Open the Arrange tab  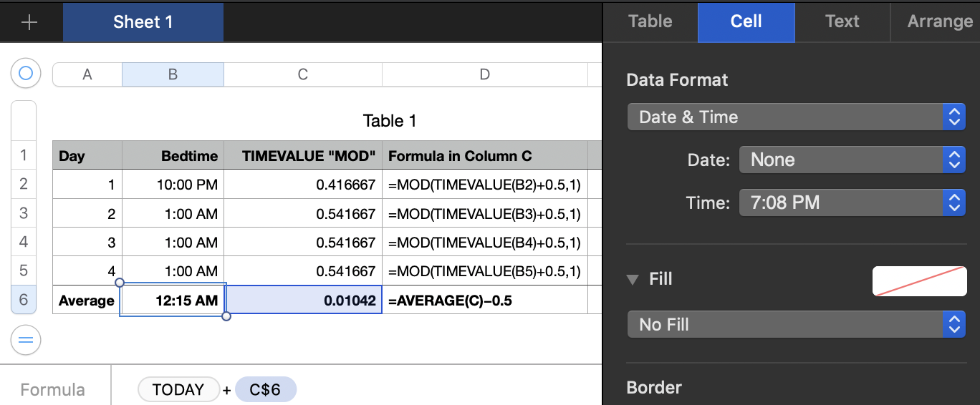click(939, 21)
